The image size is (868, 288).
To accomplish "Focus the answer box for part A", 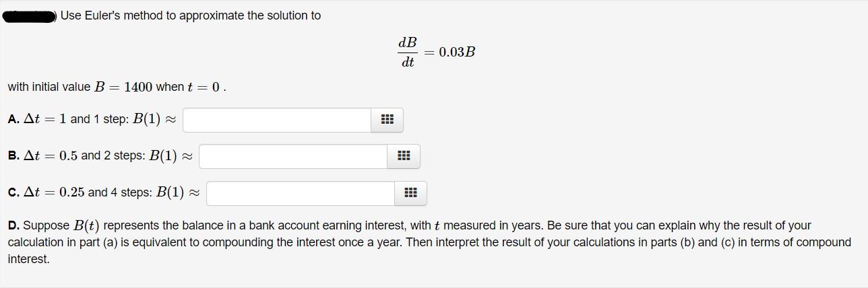I will coord(277,120).
